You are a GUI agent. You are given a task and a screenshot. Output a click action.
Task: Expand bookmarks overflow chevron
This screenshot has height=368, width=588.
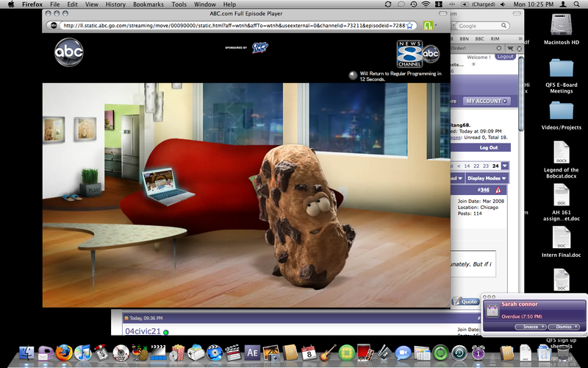point(520,39)
